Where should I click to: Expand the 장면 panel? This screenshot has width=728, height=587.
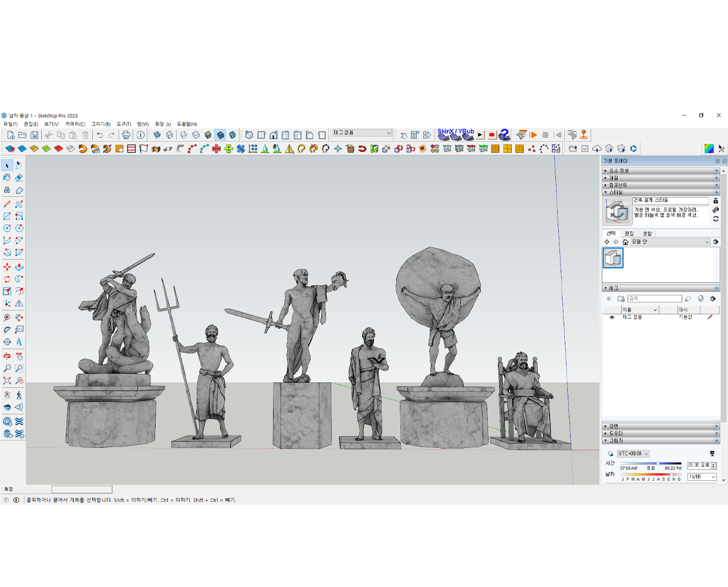pyautogui.click(x=660, y=426)
